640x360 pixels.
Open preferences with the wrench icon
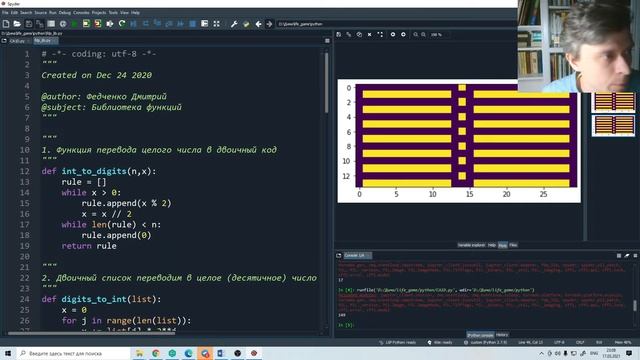tap(234, 24)
